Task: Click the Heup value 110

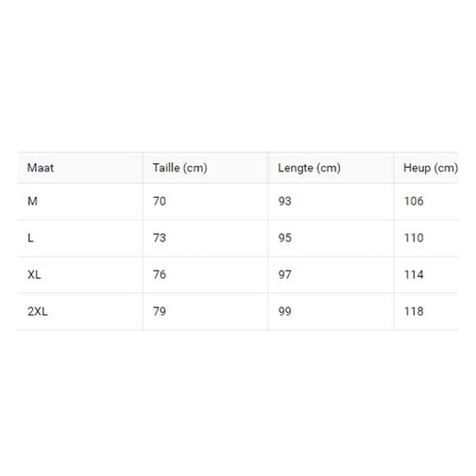Action: (x=414, y=238)
